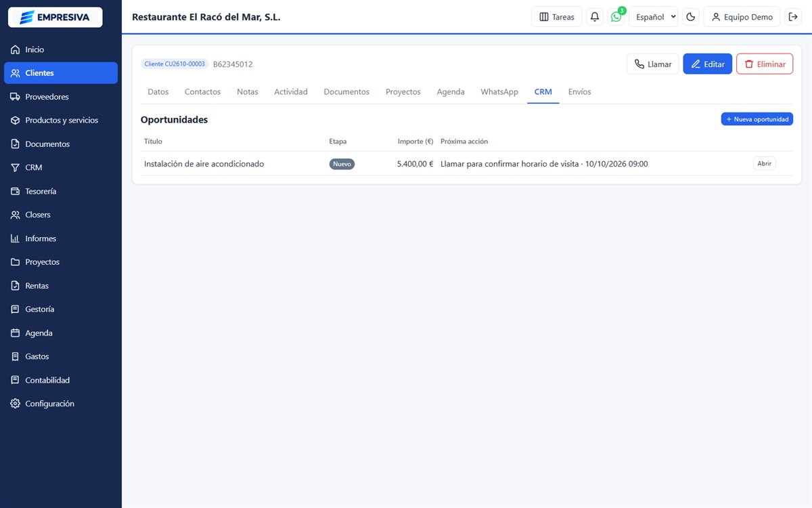Click the Empresiva logo
Viewport: 812px width, 508px height.
point(55,17)
